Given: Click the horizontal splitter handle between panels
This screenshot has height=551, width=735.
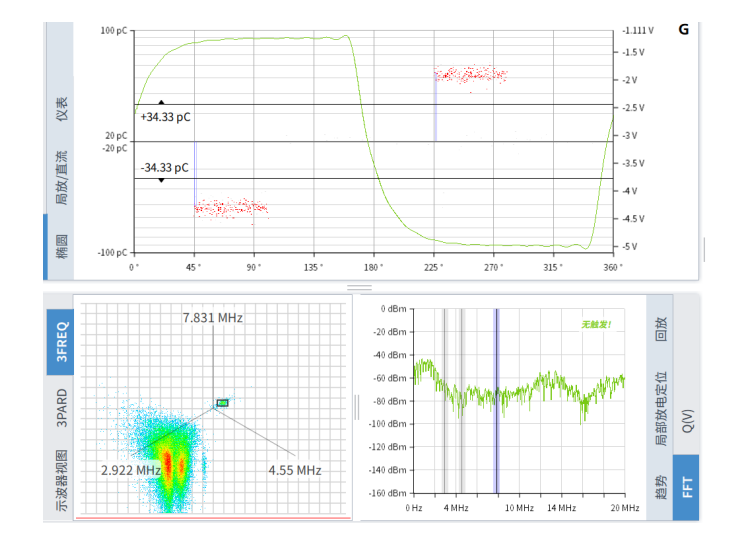Looking at the screenshot, I should [x=358, y=287].
